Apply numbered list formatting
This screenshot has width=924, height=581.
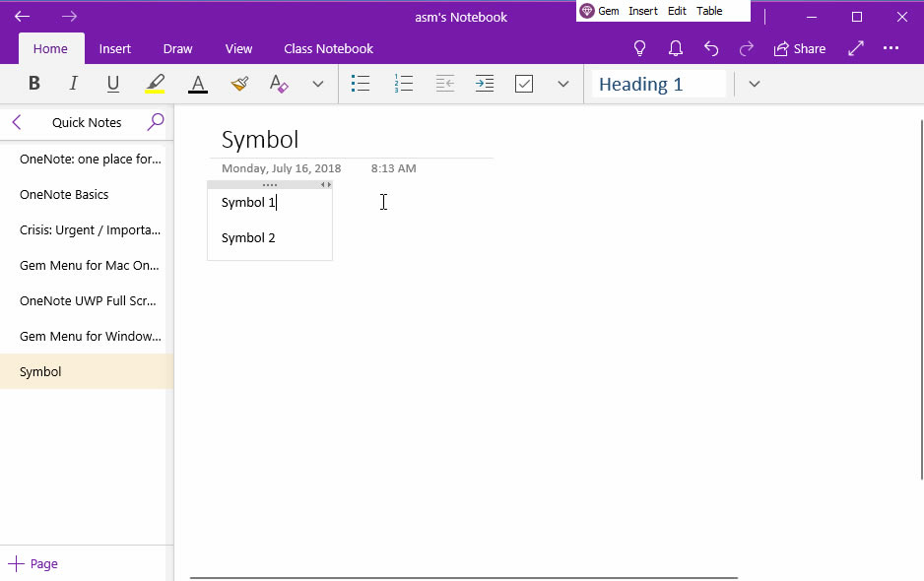point(404,84)
